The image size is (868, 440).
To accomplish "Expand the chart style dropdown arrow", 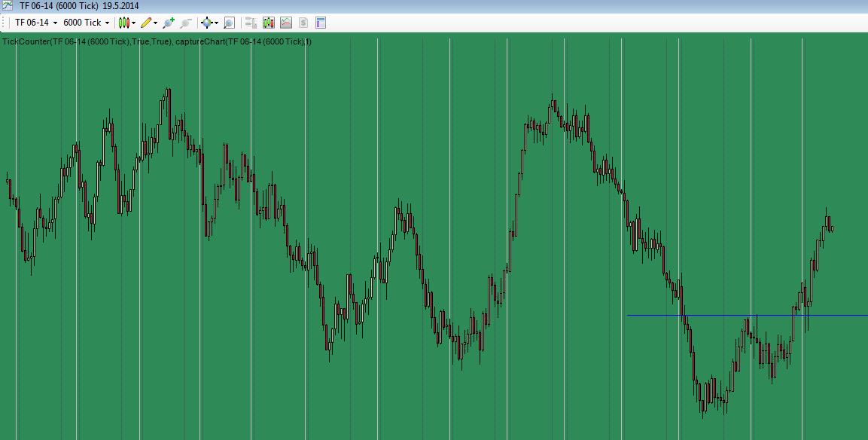I will 133,23.
